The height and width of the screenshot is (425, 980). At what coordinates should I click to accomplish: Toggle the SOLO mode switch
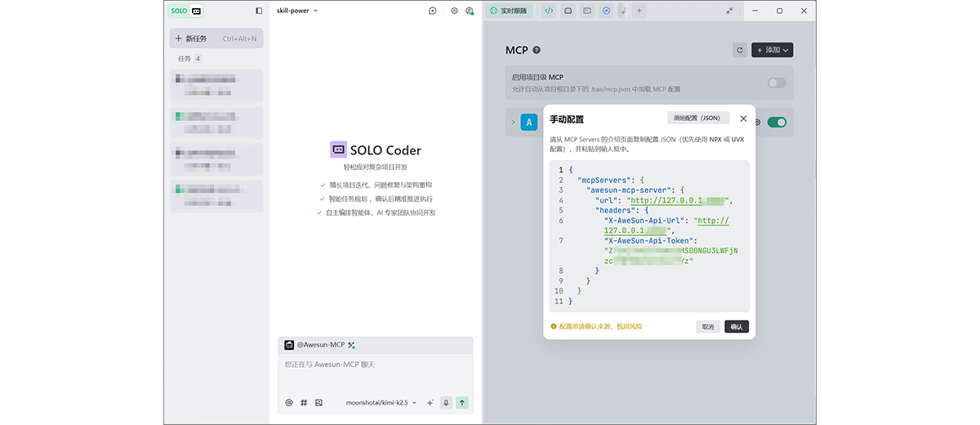(186, 11)
